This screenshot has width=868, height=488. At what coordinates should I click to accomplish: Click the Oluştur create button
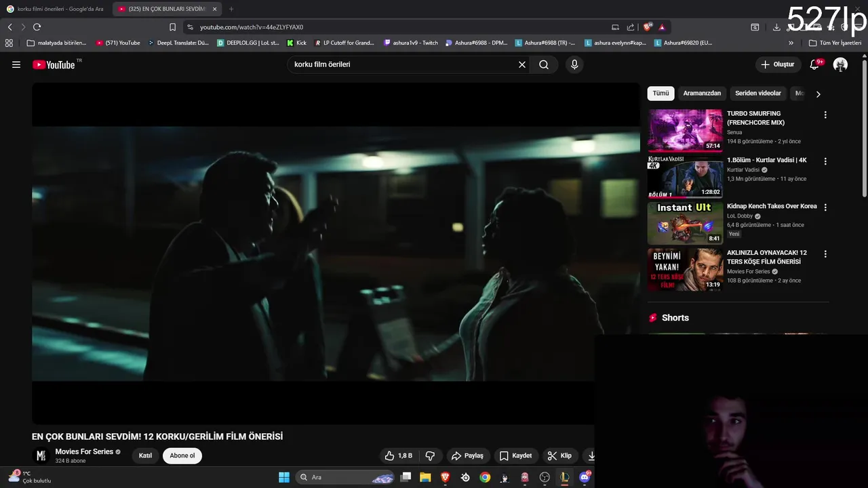(x=777, y=64)
